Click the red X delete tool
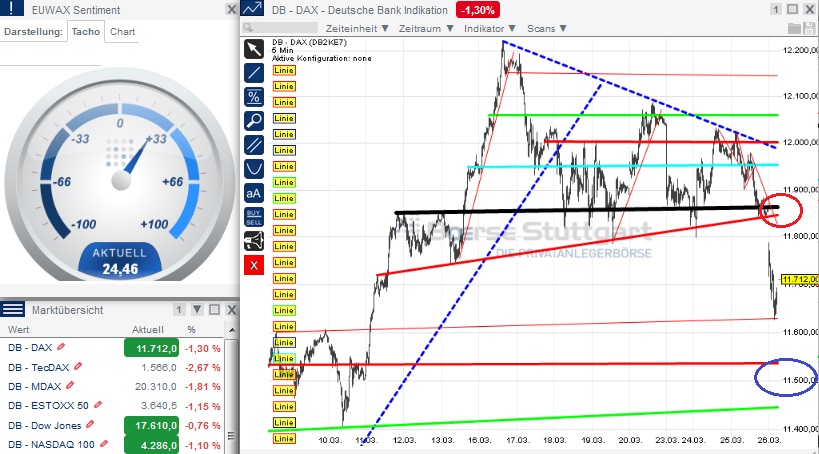819x454 pixels. pyautogui.click(x=254, y=265)
